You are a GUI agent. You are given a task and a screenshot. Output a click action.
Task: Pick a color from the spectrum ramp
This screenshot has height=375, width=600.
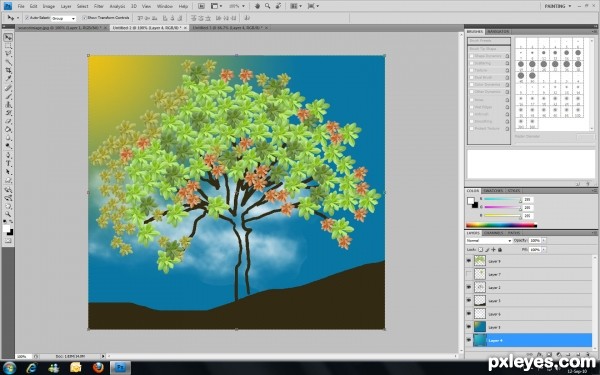[501, 225]
